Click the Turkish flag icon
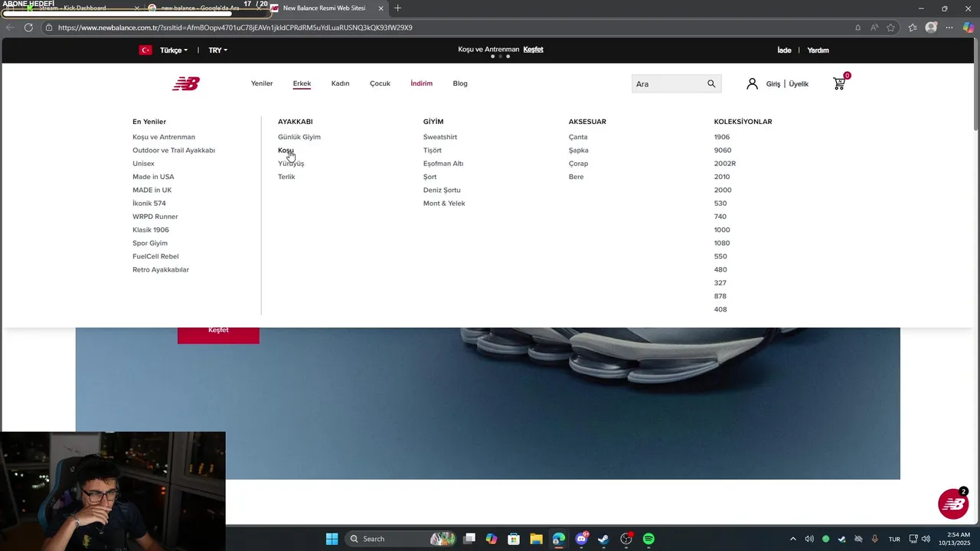Viewport: 980px width, 551px height. point(145,50)
